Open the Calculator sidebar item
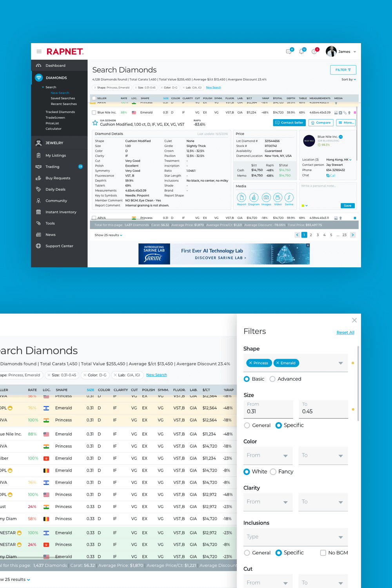Viewport: 392px width, 588px height. click(x=53, y=129)
